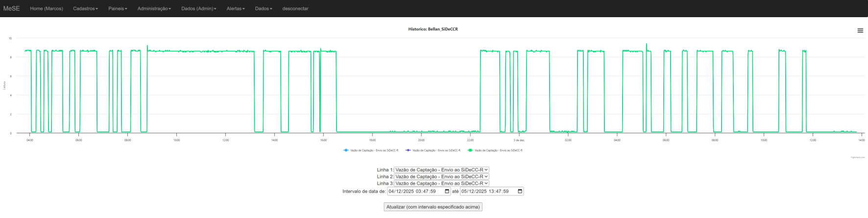The height and width of the screenshot is (218, 868).
Task: Click the Highcharts.com credit link
Action: [857, 157]
